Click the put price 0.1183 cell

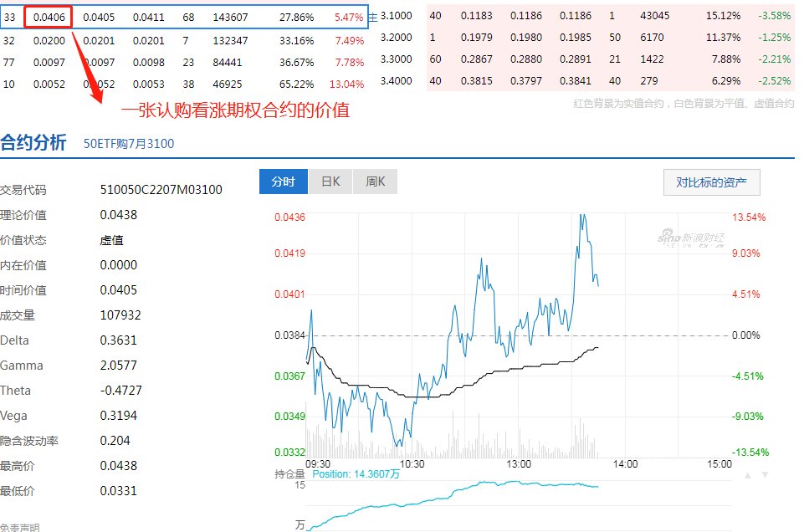475,16
